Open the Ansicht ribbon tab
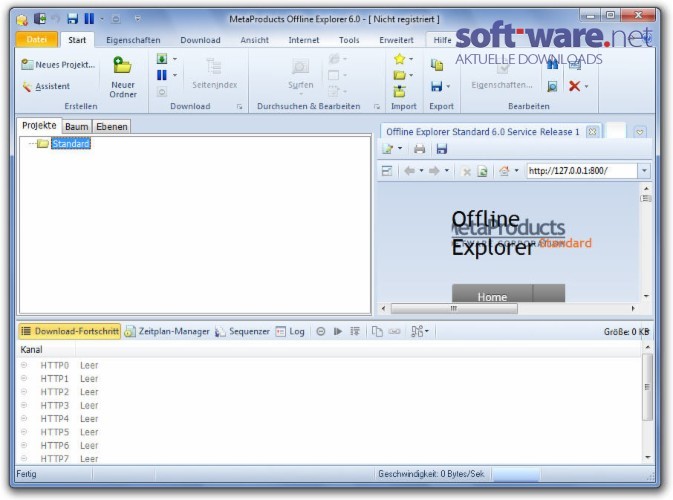673x500 pixels. 255,40
